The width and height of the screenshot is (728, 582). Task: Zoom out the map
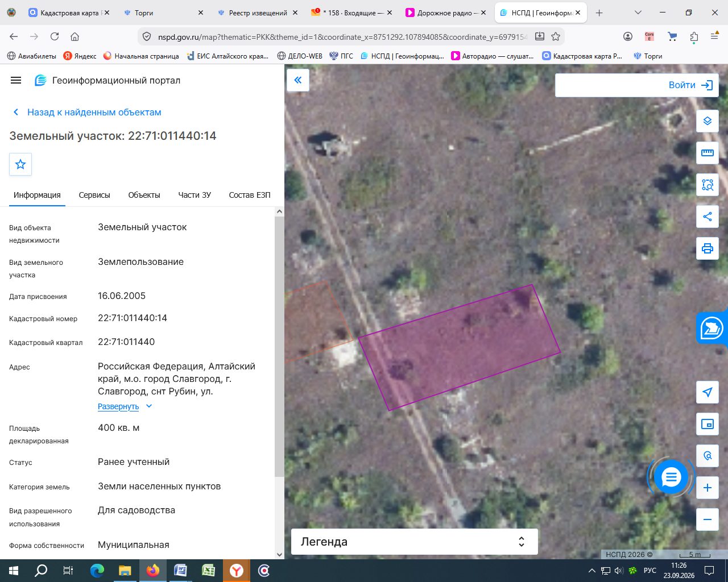click(708, 519)
